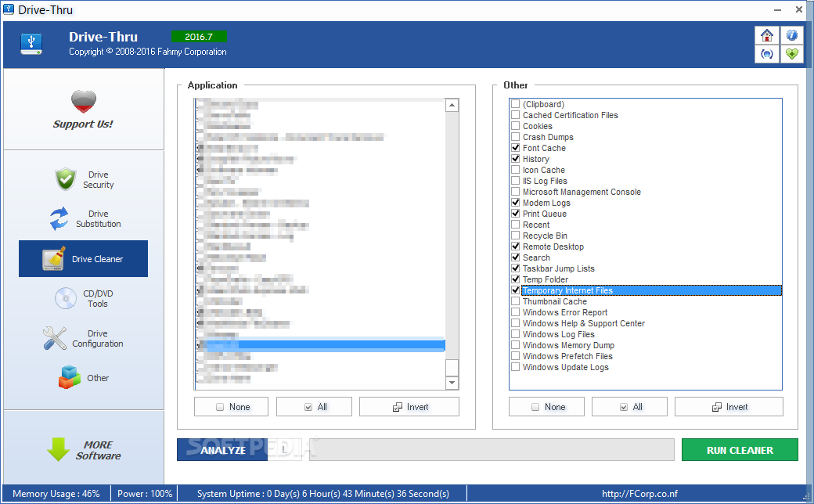Select Windows Update Logs entry
This screenshot has width=814, height=504.
pos(566,366)
